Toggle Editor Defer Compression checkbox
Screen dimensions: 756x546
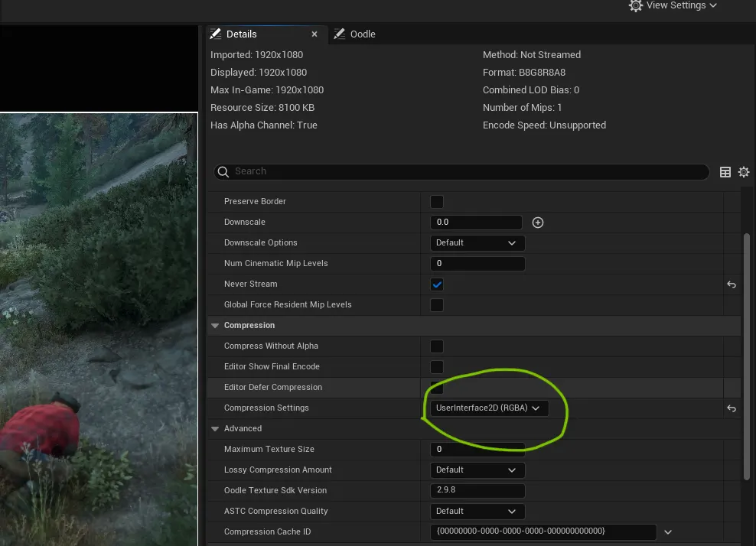click(x=437, y=388)
